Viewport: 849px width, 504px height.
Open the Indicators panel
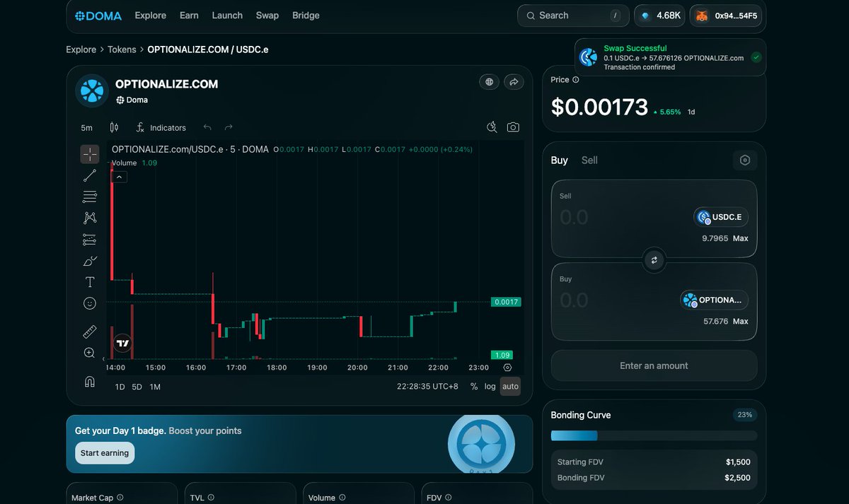click(161, 128)
